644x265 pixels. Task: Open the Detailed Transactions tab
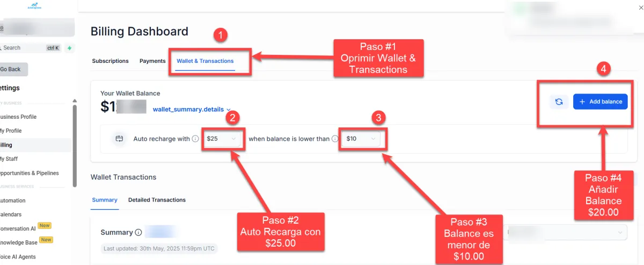click(157, 200)
